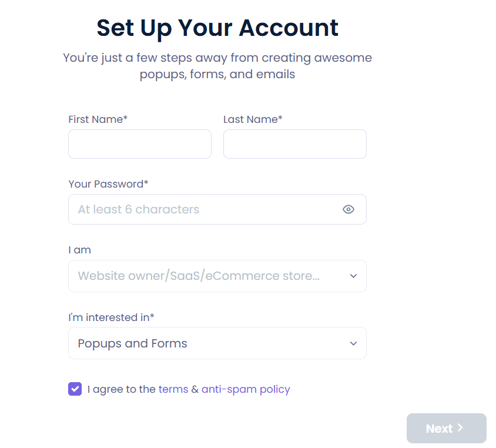Open the anti-spam policy link

(246, 389)
